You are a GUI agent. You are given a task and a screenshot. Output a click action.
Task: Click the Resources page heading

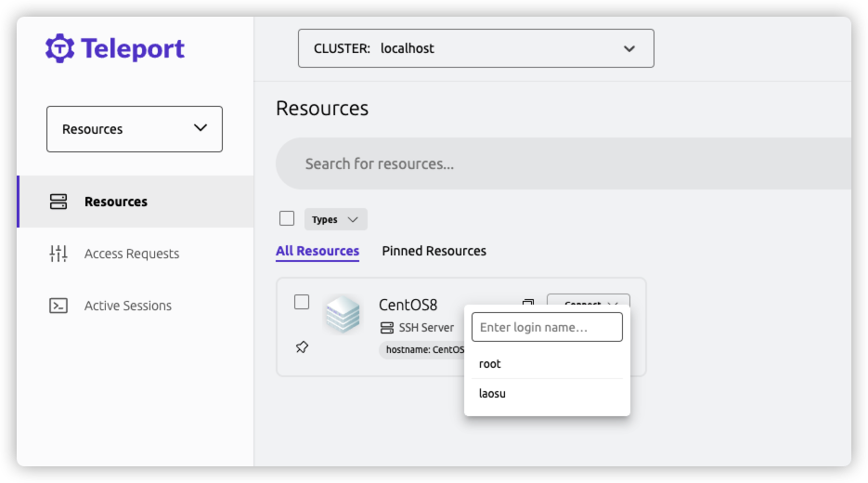coord(322,108)
